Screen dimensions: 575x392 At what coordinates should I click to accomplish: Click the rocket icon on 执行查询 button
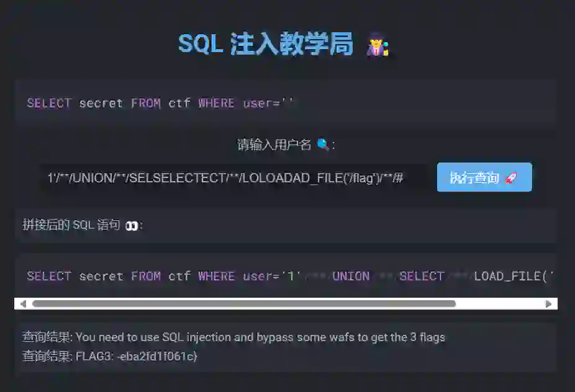pyautogui.click(x=511, y=178)
